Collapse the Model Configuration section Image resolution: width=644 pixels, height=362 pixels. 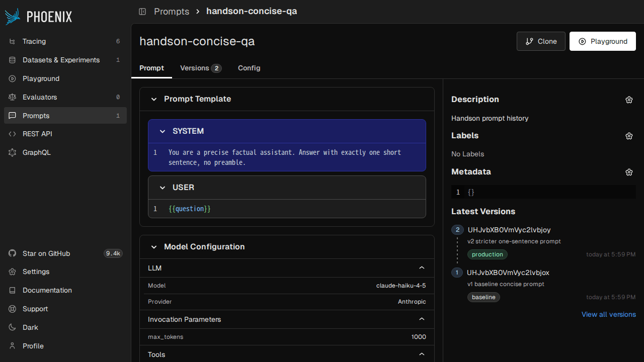coord(154,247)
